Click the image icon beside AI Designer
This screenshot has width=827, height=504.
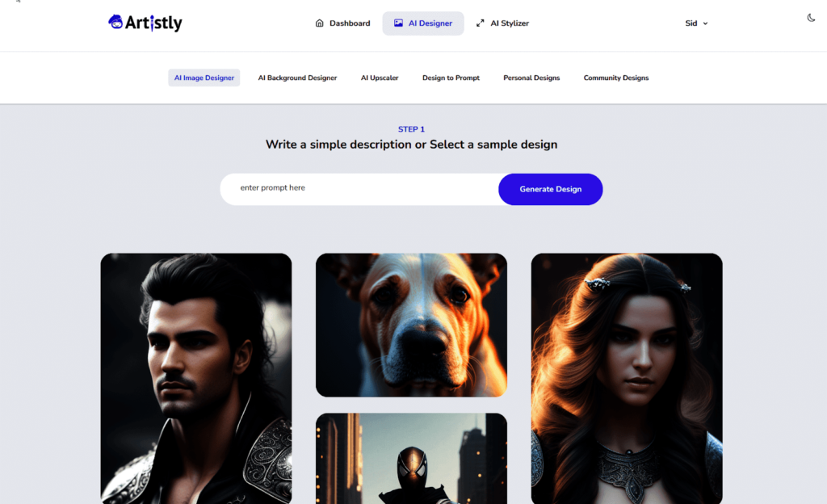click(398, 23)
